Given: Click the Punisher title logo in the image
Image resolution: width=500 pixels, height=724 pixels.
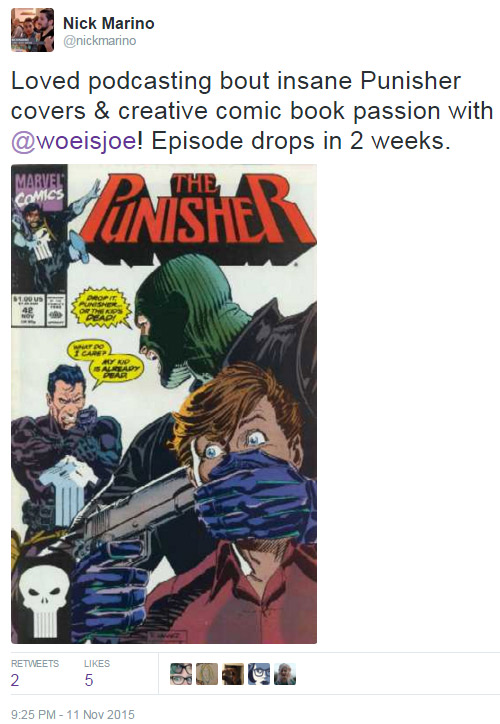Looking at the screenshot, I should (199, 210).
